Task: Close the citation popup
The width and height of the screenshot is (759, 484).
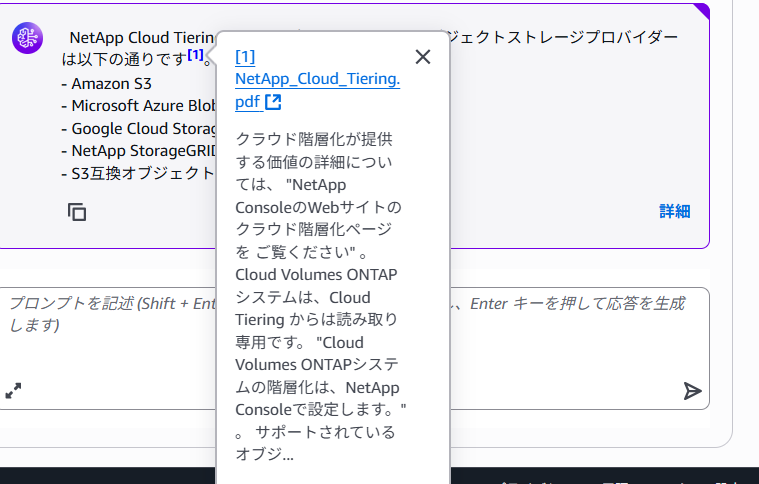Action: [x=423, y=57]
